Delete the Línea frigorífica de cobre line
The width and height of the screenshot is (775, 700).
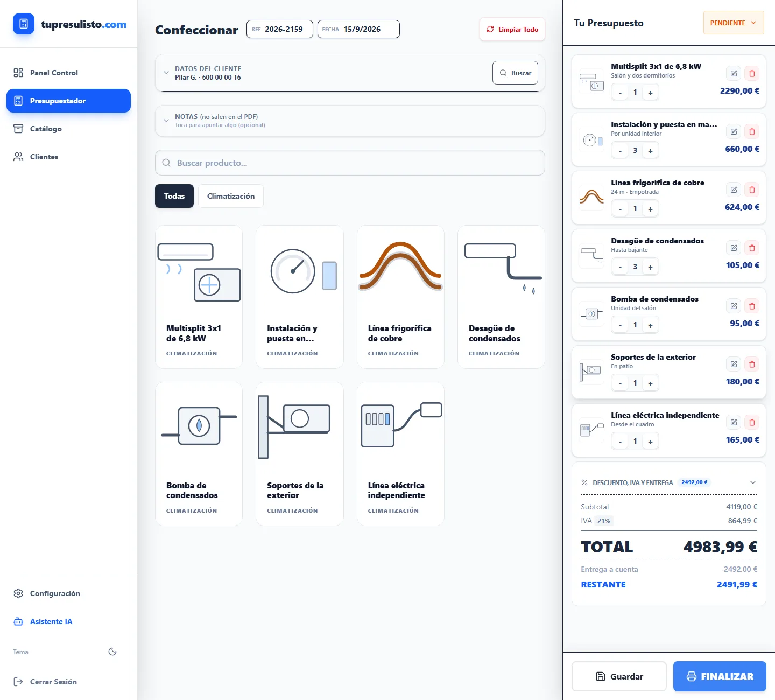click(752, 190)
